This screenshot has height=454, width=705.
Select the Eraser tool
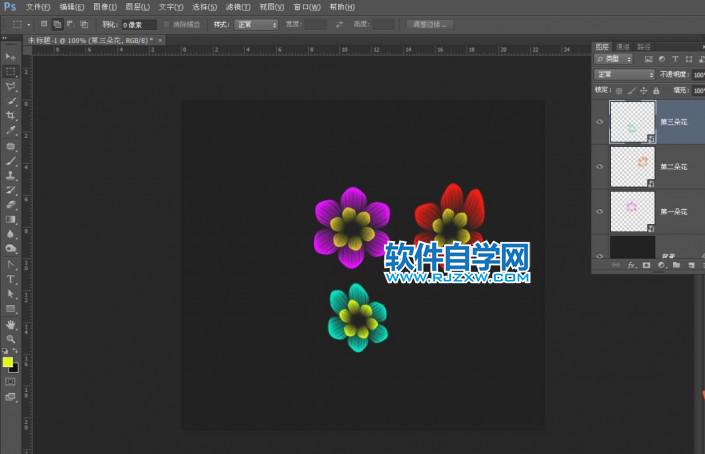pos(10,205)
